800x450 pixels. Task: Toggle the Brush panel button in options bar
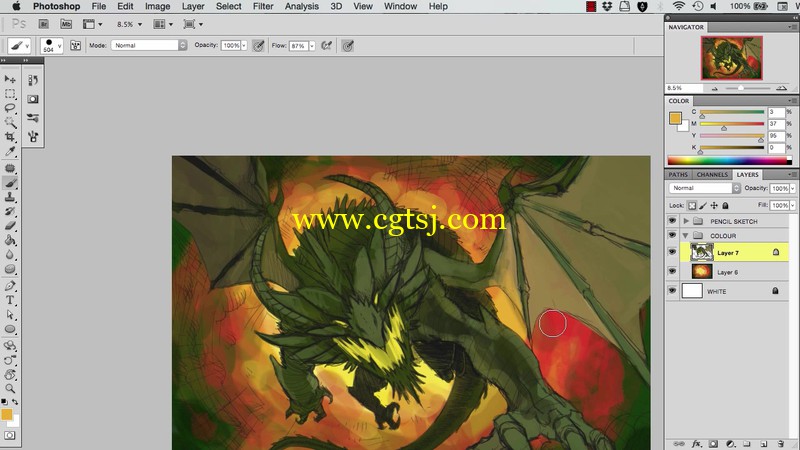pos(75,45)
